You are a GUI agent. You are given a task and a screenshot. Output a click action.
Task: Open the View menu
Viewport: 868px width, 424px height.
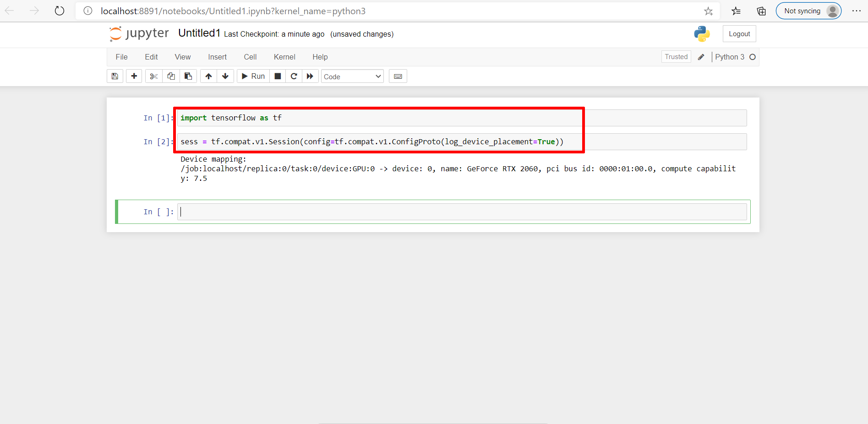coord(182,57)
